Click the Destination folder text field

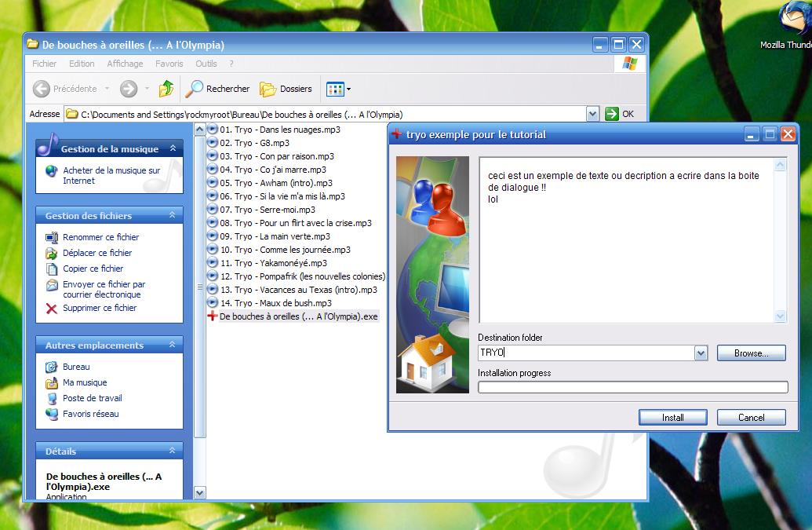point(585,353)
